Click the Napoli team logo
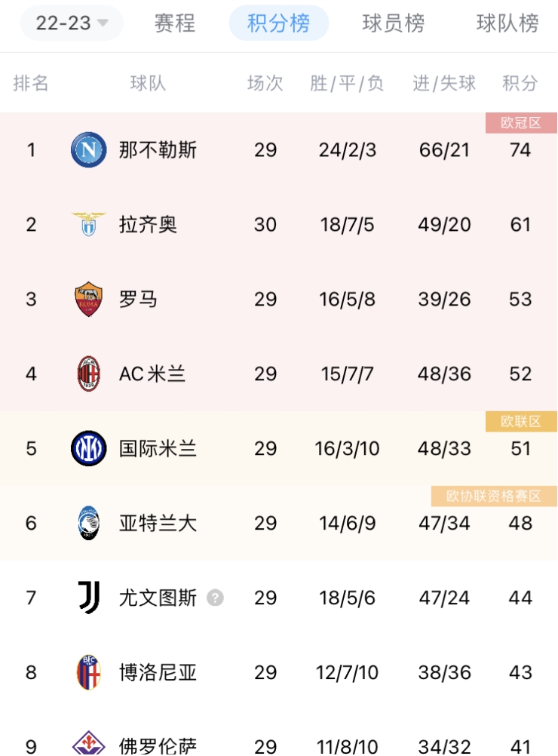This screenshot has width=558, height=756. pos(89,149)
